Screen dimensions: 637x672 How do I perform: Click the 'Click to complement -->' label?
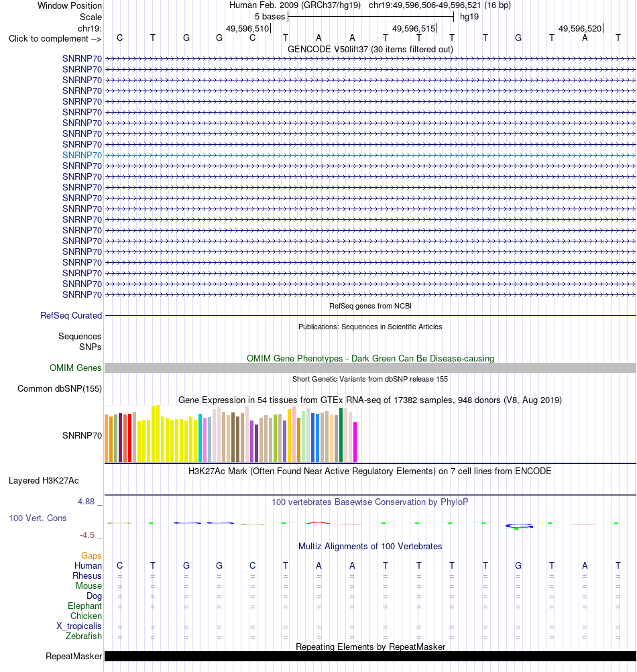[x=55, y=39]
